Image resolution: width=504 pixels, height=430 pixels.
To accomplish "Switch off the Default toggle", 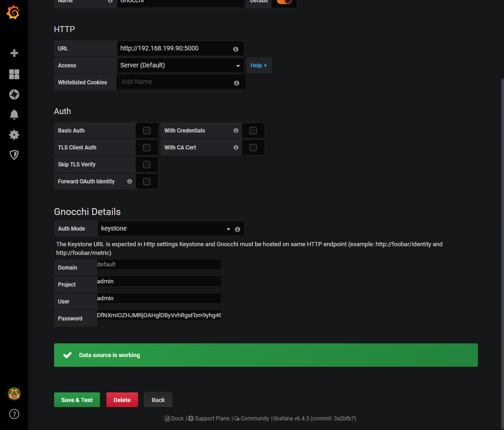I will (284, 2).
